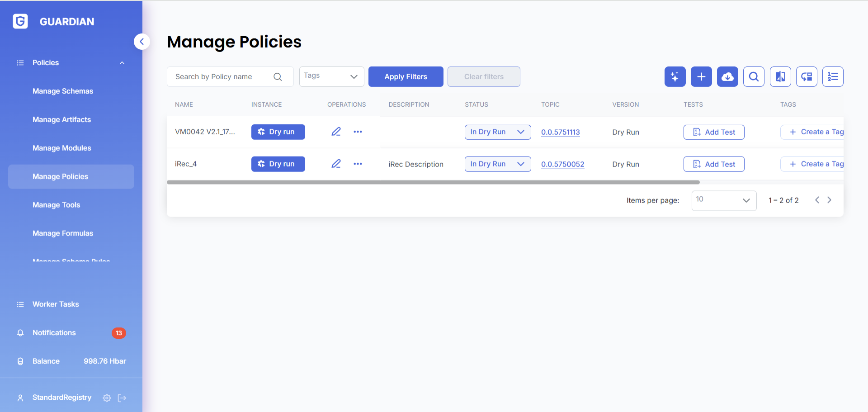Image resolution: width=868 pixels, height=412 pixels.
Task: Open the three-dots menu for VM0042 policy
Action: [358, 132]
